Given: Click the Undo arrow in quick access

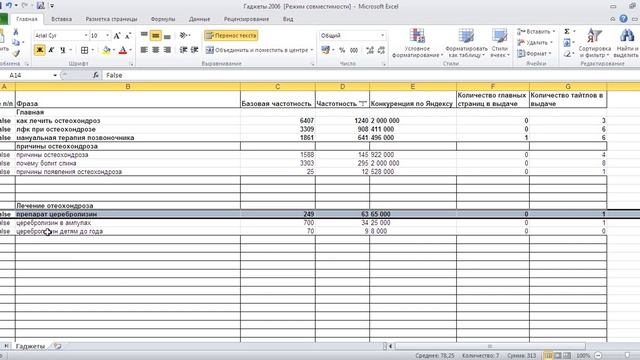Looking at the screenshot, I should tap(9, 6).
